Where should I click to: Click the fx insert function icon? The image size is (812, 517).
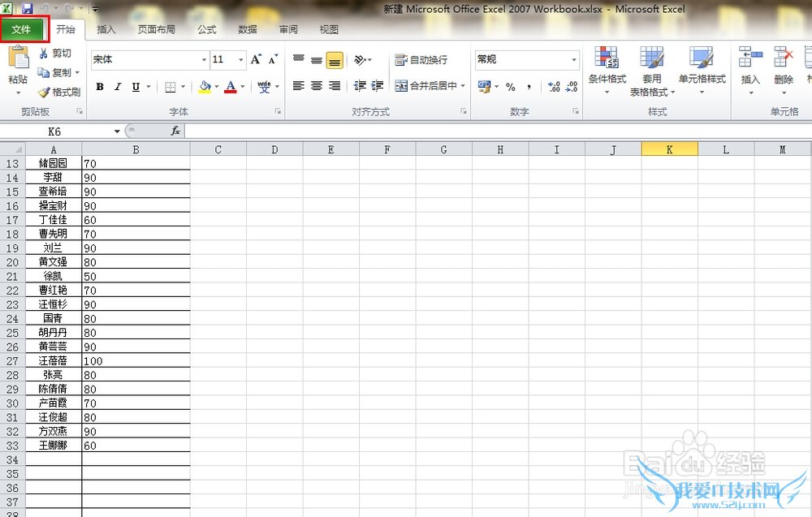(x=175, y=131)
